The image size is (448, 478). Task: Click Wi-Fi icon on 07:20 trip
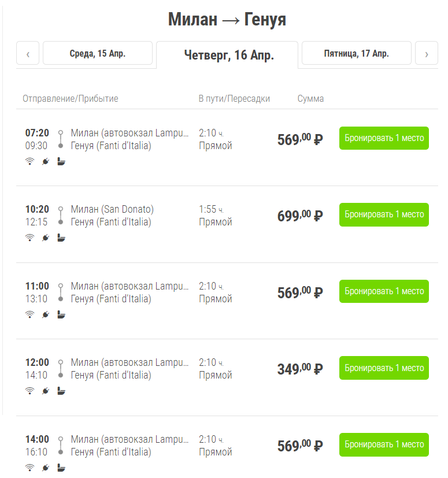point(29,162)
